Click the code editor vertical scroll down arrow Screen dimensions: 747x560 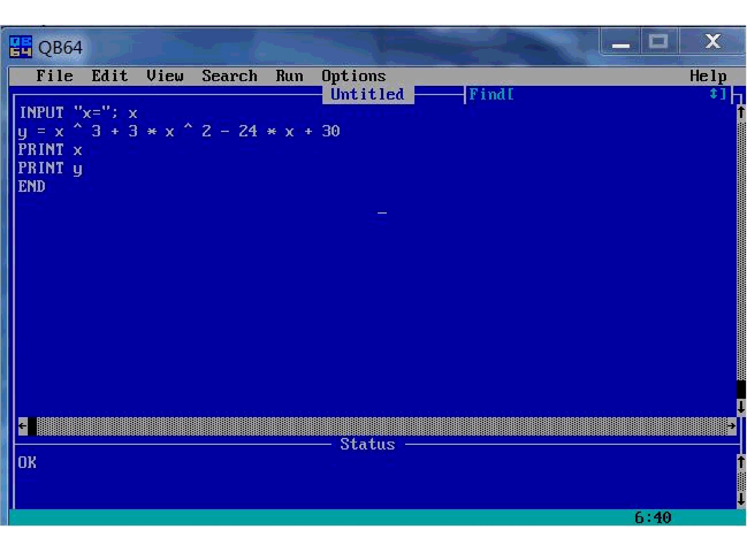741,407
